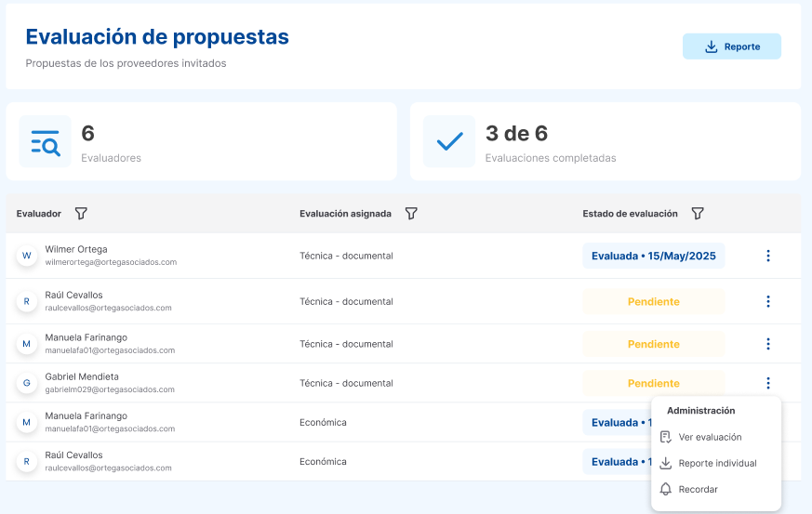
Task: Open three-dot menu for Manuela Farinango Técnica row
Action: pyautogui.click(x=767, y=344)
